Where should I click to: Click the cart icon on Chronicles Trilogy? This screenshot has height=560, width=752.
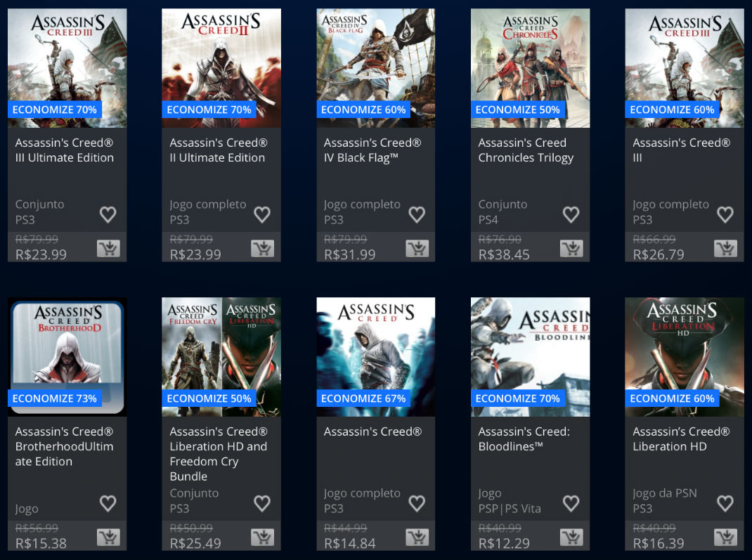coord(572,248)
